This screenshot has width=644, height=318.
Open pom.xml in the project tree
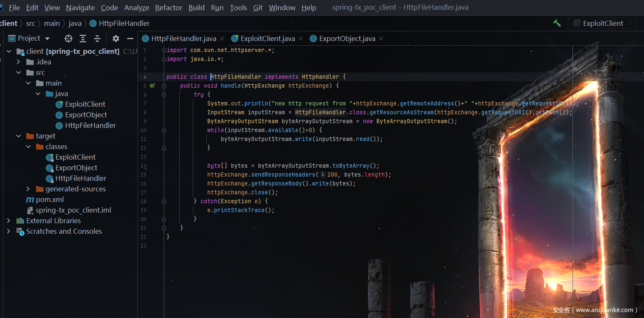click(49, 199)
